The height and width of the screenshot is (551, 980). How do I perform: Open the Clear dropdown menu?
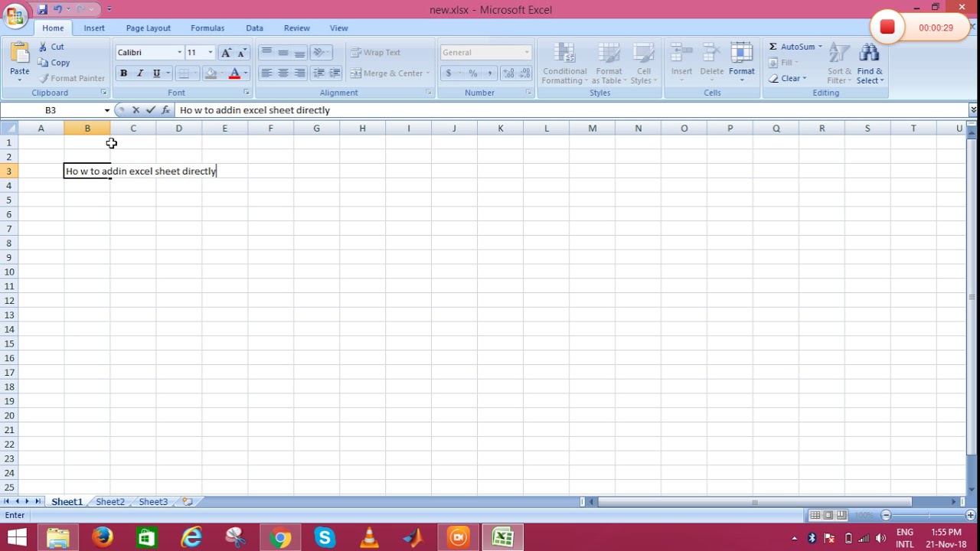pyautogui.click(x=787, y=78)
